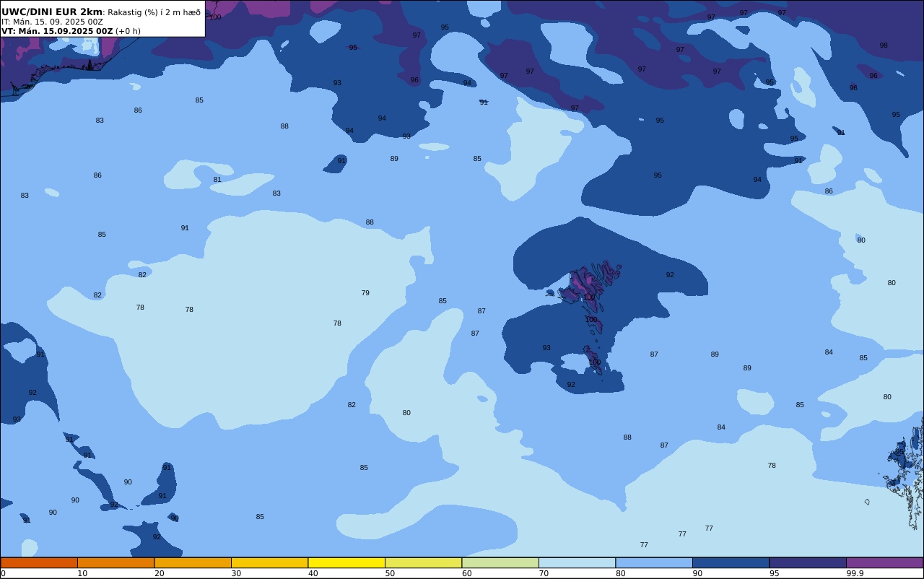This screenshot has height=579, width=924.
Task: Click the pale yellow 50–60 legend swatch
Action: coord(423,562)
